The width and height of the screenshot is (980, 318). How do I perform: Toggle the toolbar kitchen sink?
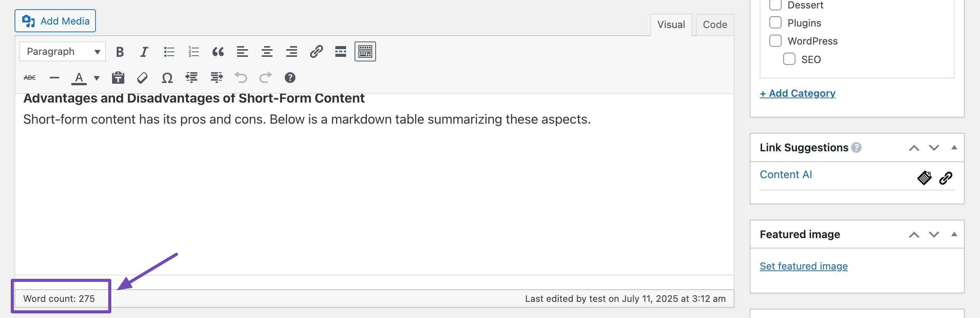pyautogui.click(x=365, y=52)
